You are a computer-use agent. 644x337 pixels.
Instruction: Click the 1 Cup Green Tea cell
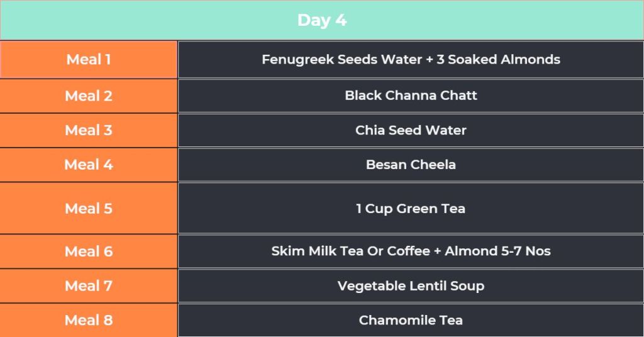(411, 208)
